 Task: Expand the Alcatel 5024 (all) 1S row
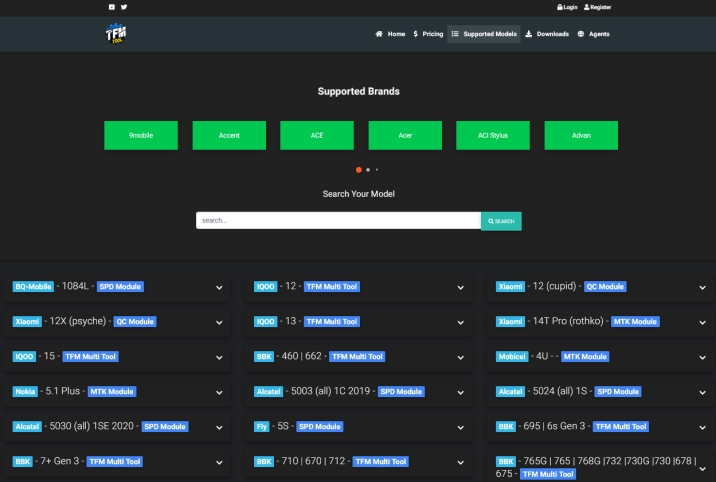point(600,392)
